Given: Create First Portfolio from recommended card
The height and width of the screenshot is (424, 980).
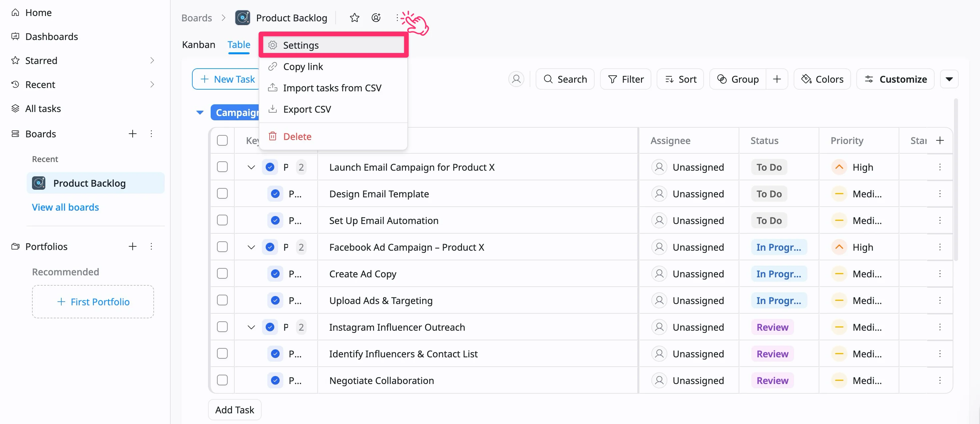Looking at the screenshot, I should (x=93, y=302).
